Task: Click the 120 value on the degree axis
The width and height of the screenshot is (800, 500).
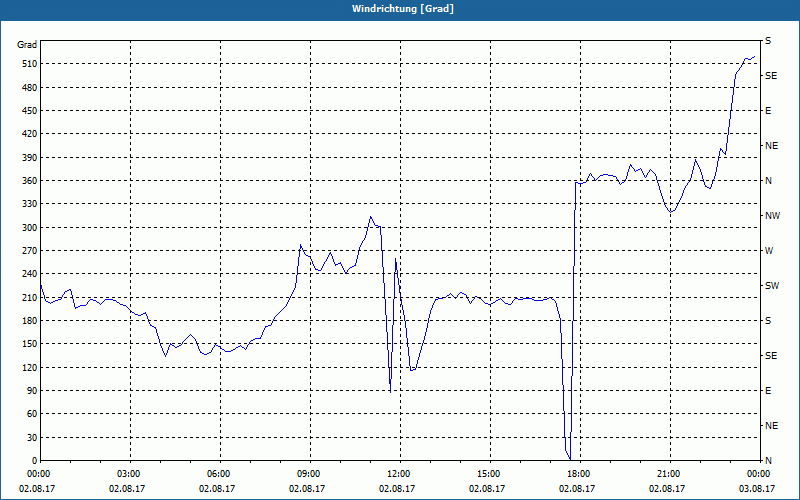Action: (x=29, y=367)
